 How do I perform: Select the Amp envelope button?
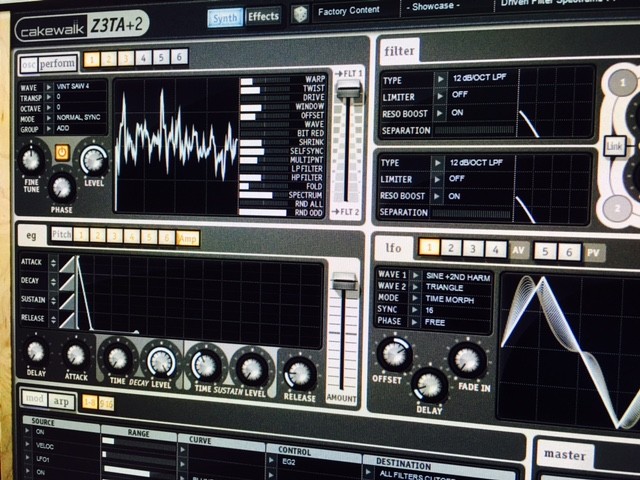pos(188,238)
